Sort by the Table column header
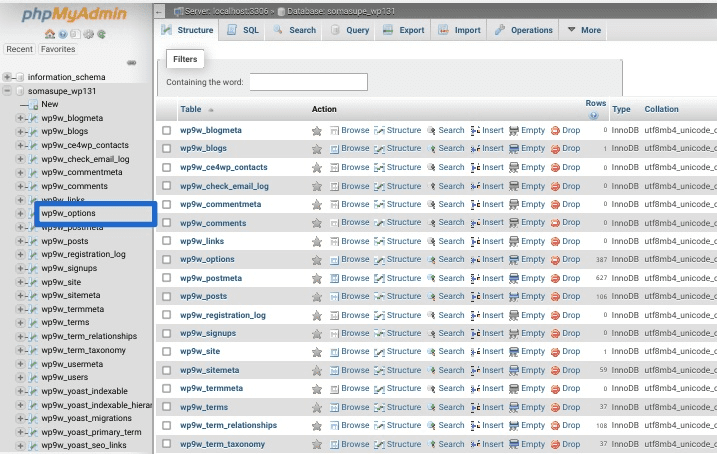The width and height of the screenshot is (717, 454). pos(191,109)
